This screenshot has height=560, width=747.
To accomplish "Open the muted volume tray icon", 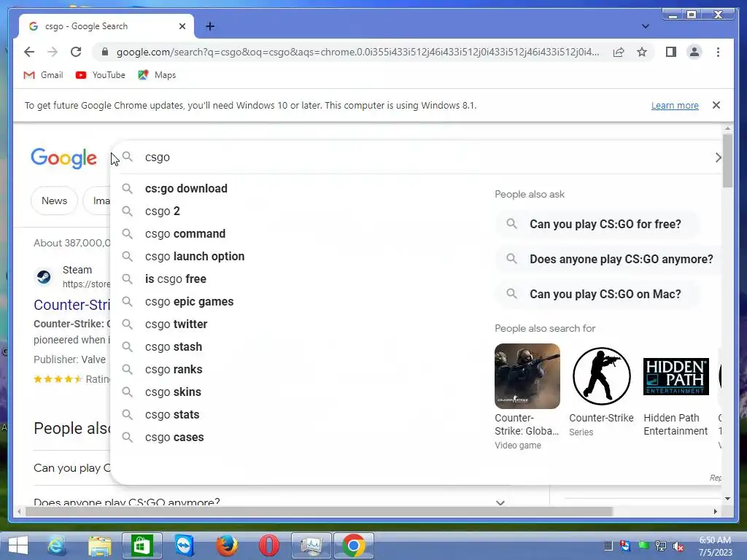I will pos(678,546).
